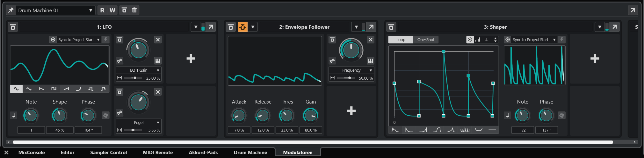Click the bypass-all icon beside Read button
Viewport: 644px width, 158px height.
124,10
